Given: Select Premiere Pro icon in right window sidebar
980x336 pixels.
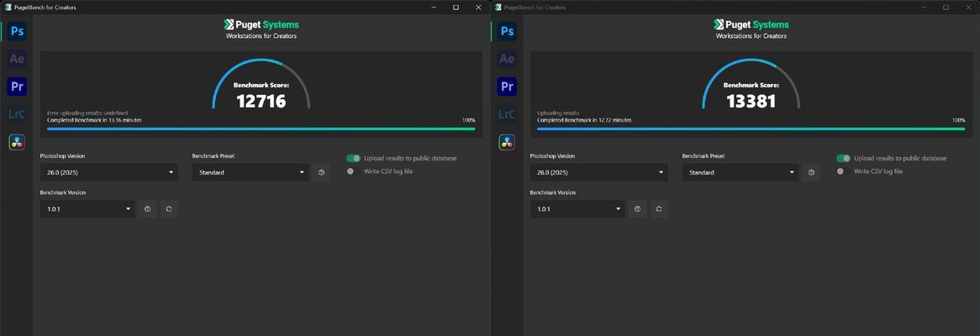Looking at the screenshot, I should pyautogui.click(x=507, y=87).
